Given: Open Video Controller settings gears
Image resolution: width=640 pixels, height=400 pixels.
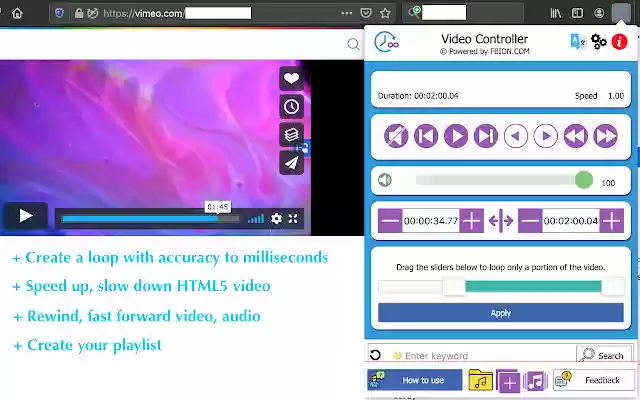Looking at the screenshot, I should coord(598,42).
